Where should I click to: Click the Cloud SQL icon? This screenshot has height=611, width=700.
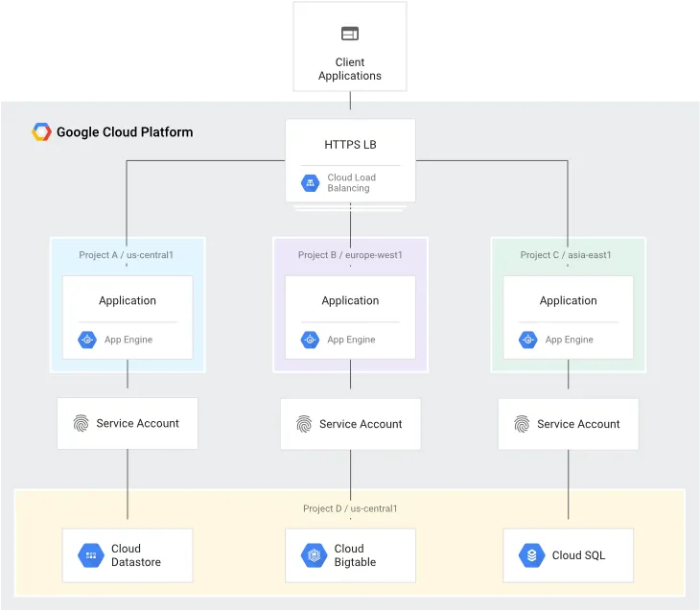531,555
